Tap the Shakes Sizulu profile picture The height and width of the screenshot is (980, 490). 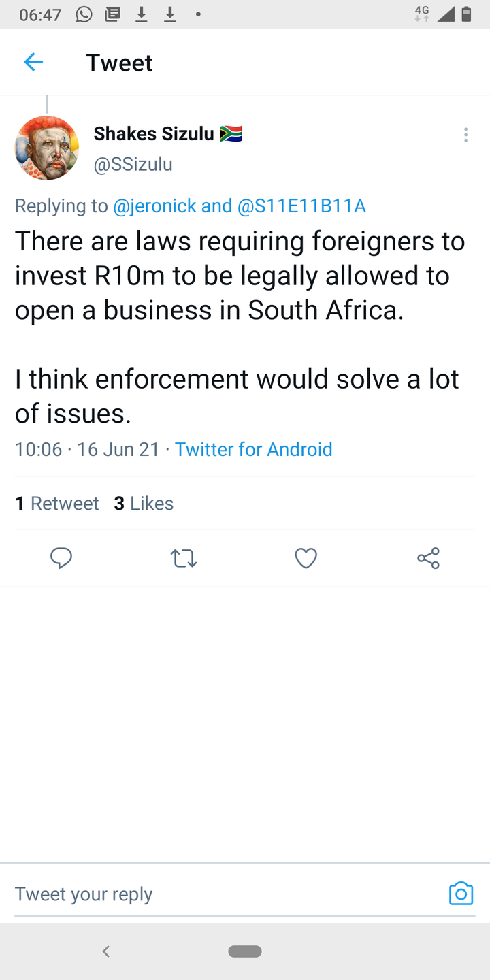(47, 148)
